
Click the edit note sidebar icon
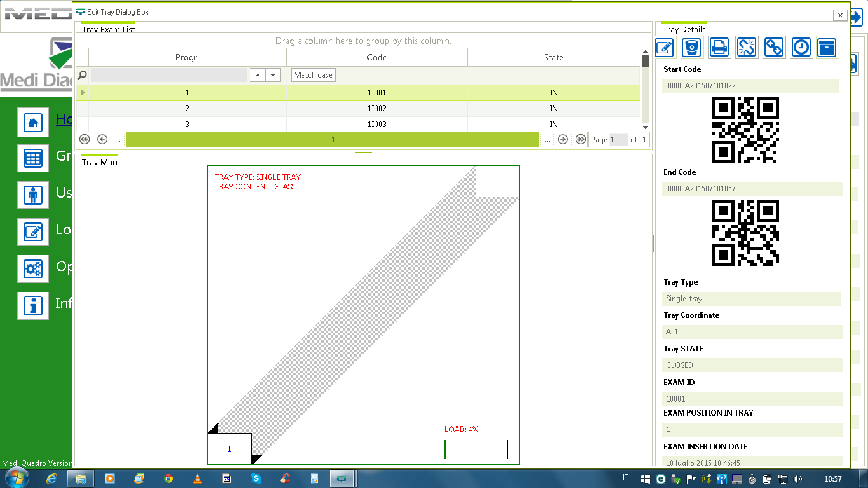click(x=33, y=232)
